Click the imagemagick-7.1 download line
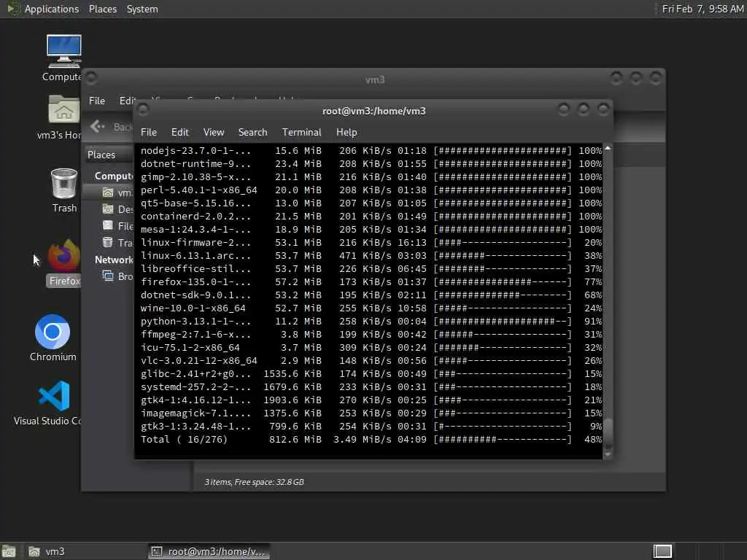Viewport: 747px width, 560px height. [x=371, y=413]
